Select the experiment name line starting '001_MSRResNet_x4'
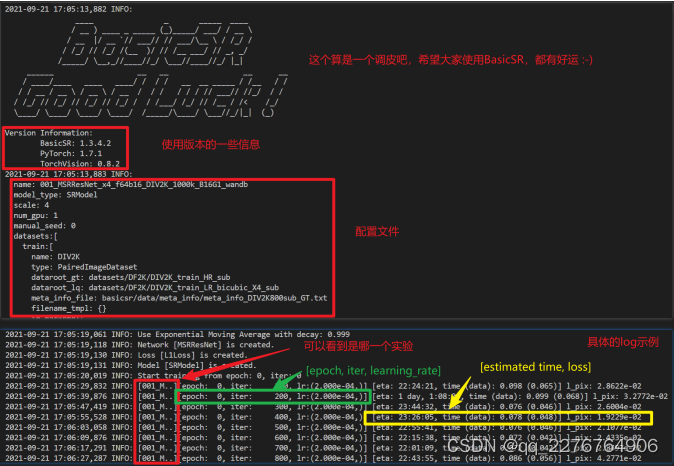The image size is (674, 466). point(131,184)
